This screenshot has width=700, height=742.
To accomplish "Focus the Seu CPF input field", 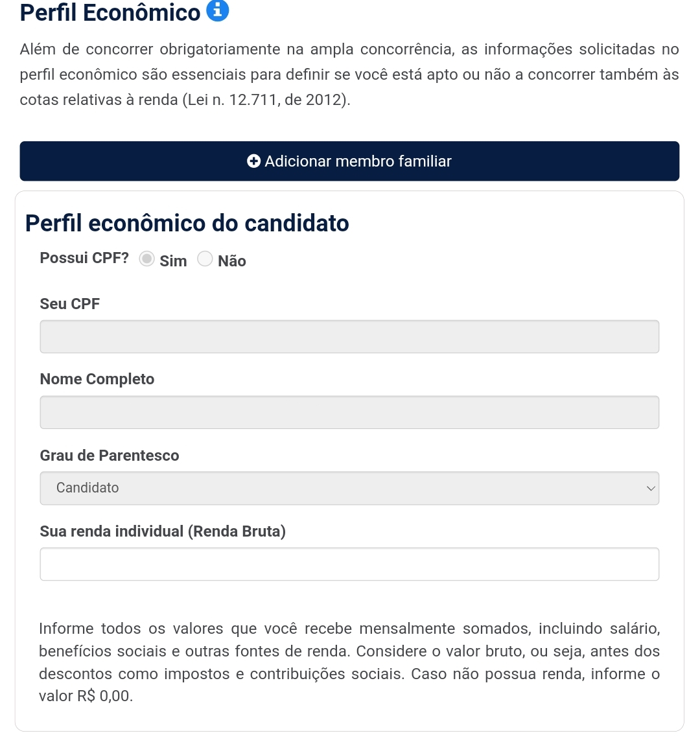I will point(349,337).
